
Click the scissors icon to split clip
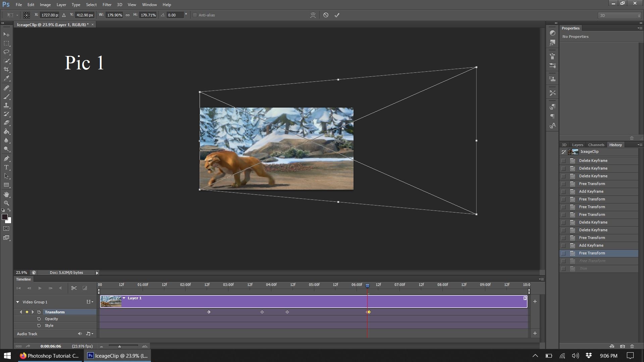74,288
